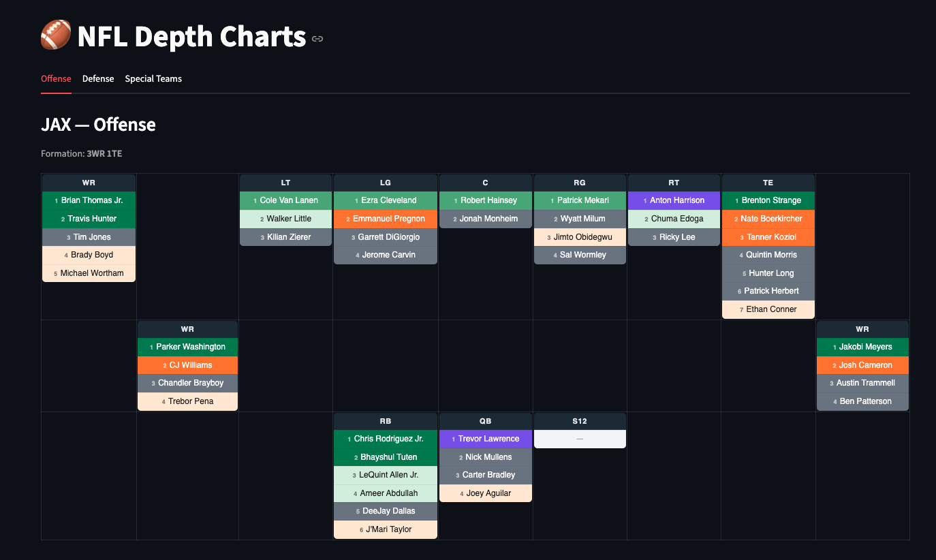This screenshot has height=560, width=936.
Task: Select Ricky Lee player row
Action: tap(674, 237)
